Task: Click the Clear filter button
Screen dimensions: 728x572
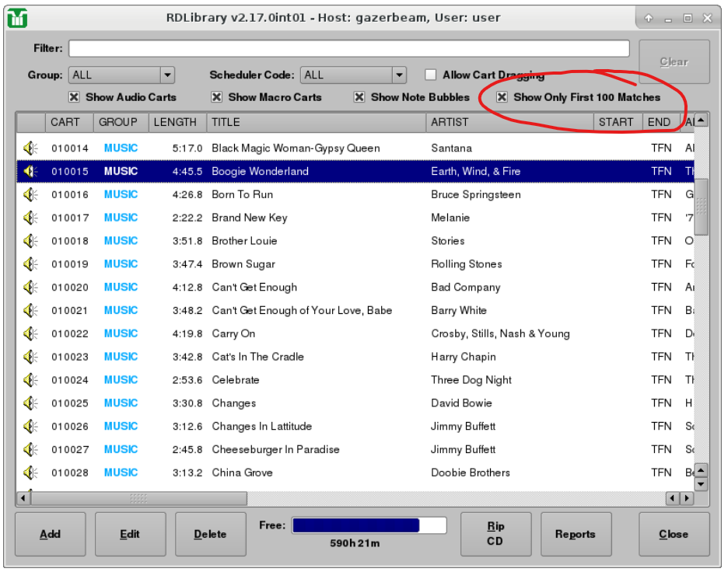Action: pyautogui.click(x=674, y=61)
